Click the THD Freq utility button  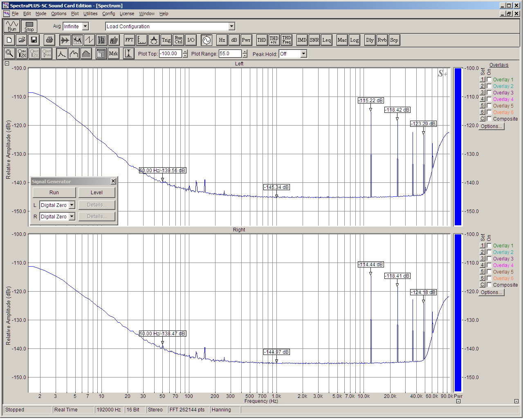pos(286,40)
